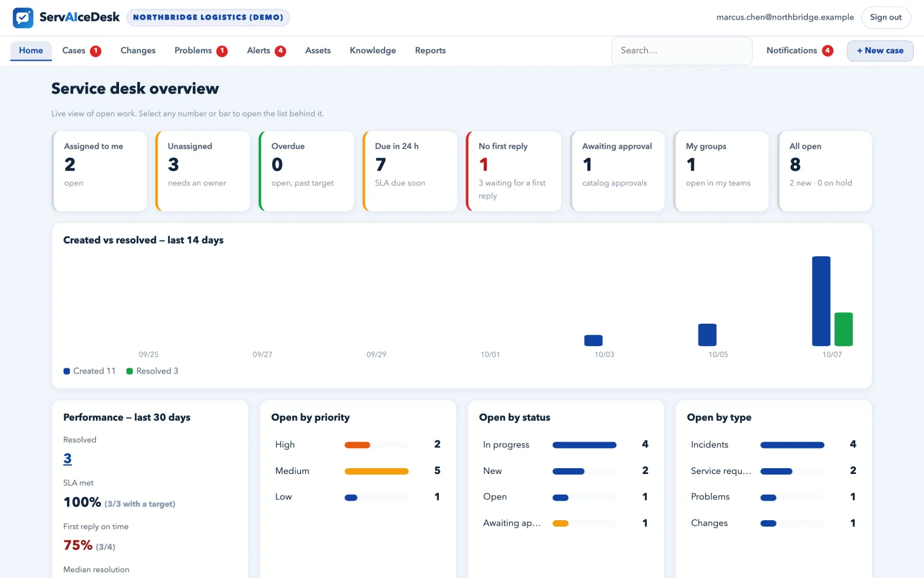Click the Created 11 legend entry
The image size is (924, 578).
point(90,371)
